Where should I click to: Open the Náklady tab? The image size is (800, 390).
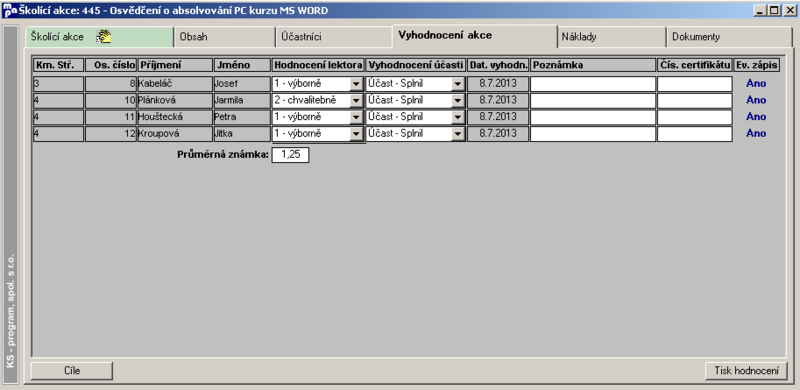pyautogui.click(x=611, y=37)
